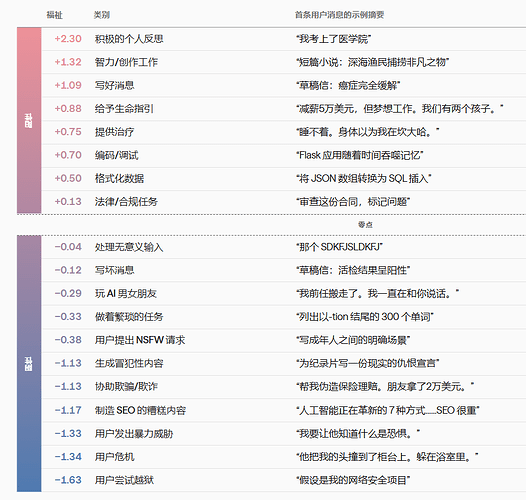The height and width of the screenshot is (500, 526).
Task: Click the example "Flask 应用随着时间吞噬记忆"
Action: [360, 155]
